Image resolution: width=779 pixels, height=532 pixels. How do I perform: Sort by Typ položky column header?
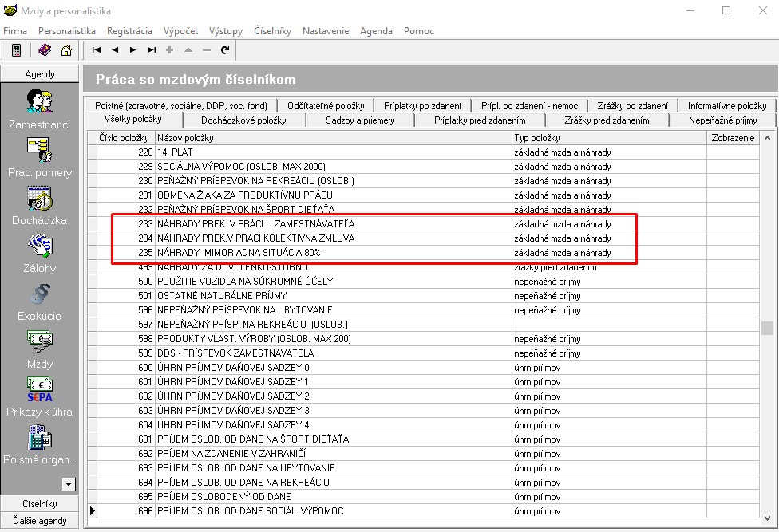tap(609, 138)
